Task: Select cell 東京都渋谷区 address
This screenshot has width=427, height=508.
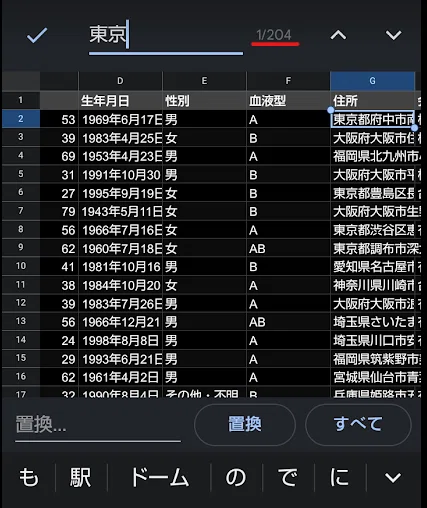Action: (x=373, y=230)
